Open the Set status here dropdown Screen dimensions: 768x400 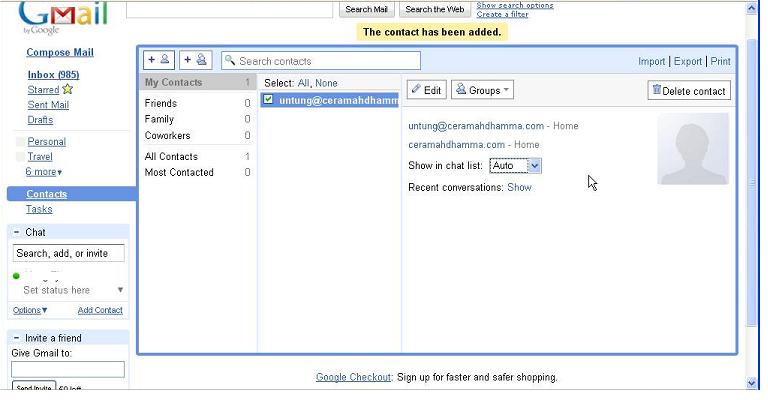[120, 290]
